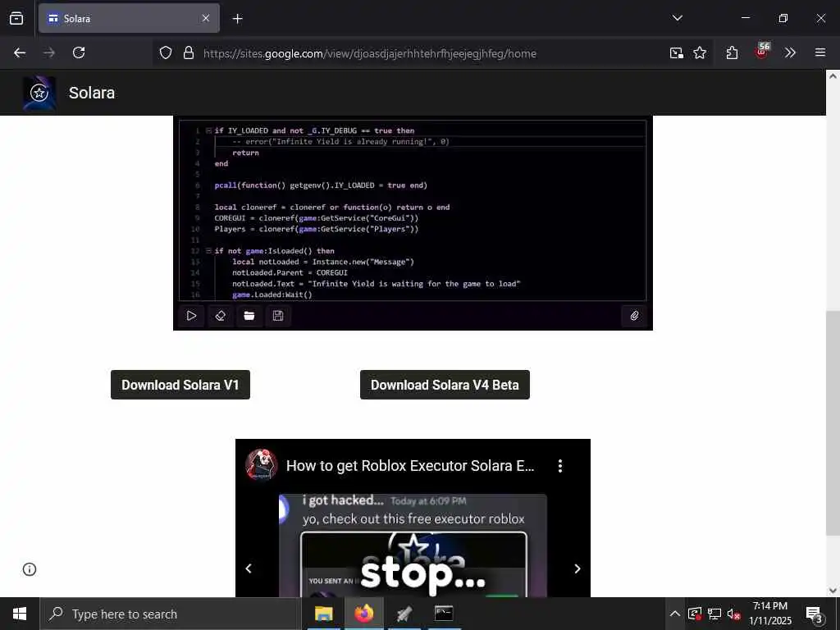Open the clock showing 7:14 PM
The width and height of the screenshot is (840, 630).
click(x=769, y=614)
